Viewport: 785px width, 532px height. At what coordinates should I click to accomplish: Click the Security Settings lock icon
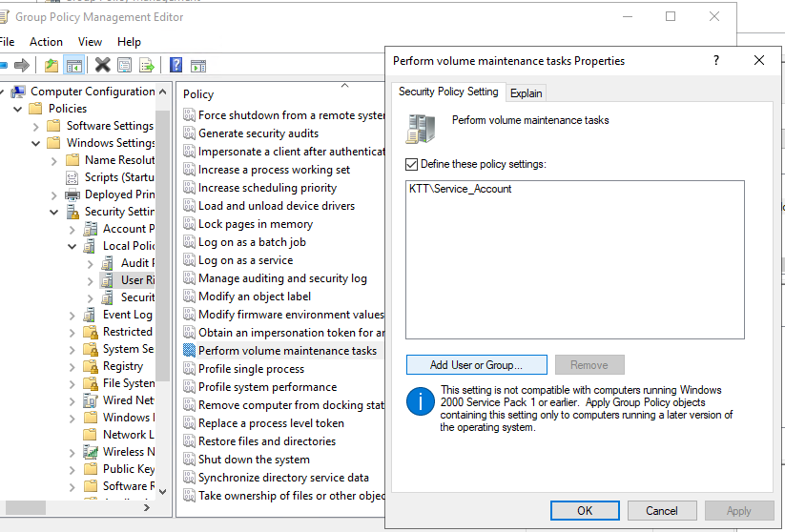point(72,212)
